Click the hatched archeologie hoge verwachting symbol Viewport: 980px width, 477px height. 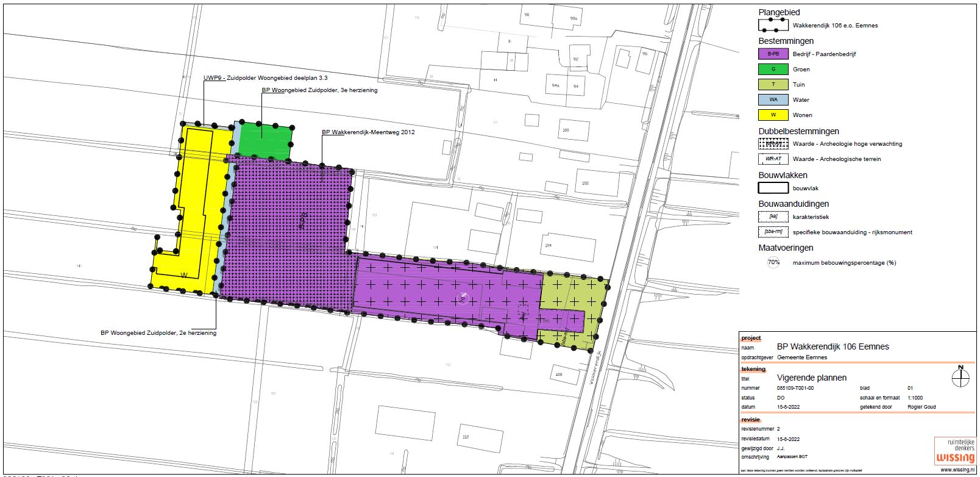[773, 144]
